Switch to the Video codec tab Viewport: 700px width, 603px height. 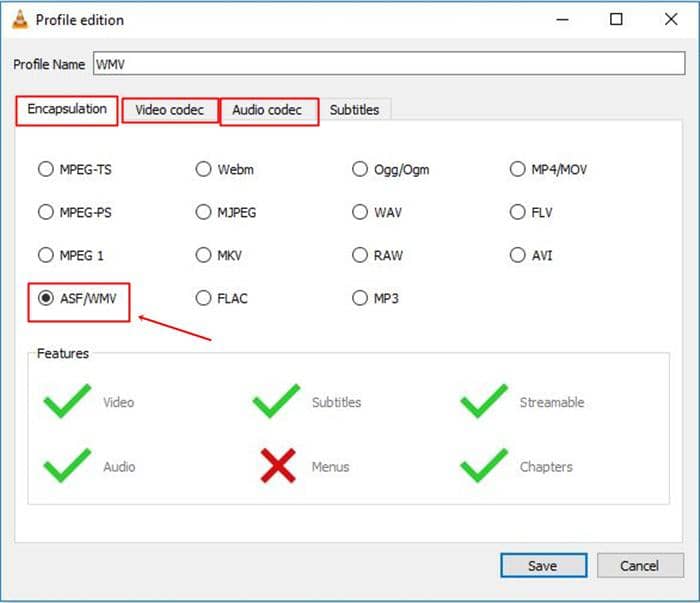pyautogui.click(x=169, y=110)
